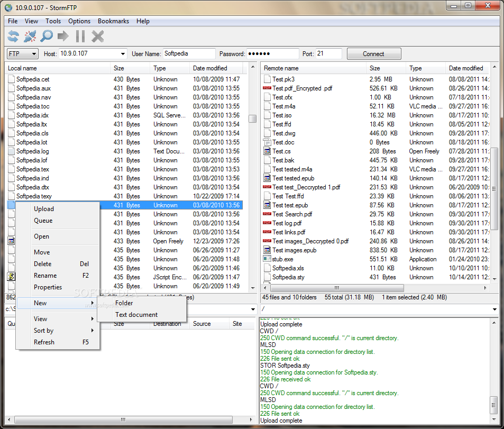Click the Test links.pdf file icon

click(267, 232)
